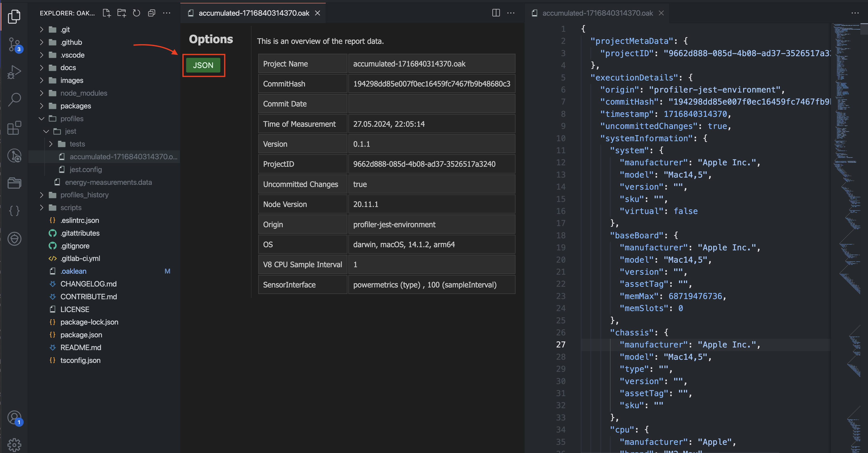This screenshot has height=453, width=868.
Task: Collapse all folders in Explorer
Action: click(152, 13)
